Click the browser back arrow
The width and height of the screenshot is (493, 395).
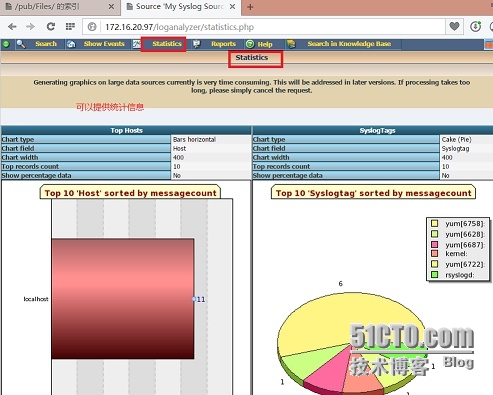pyautogui.click(x=12, y=27)
